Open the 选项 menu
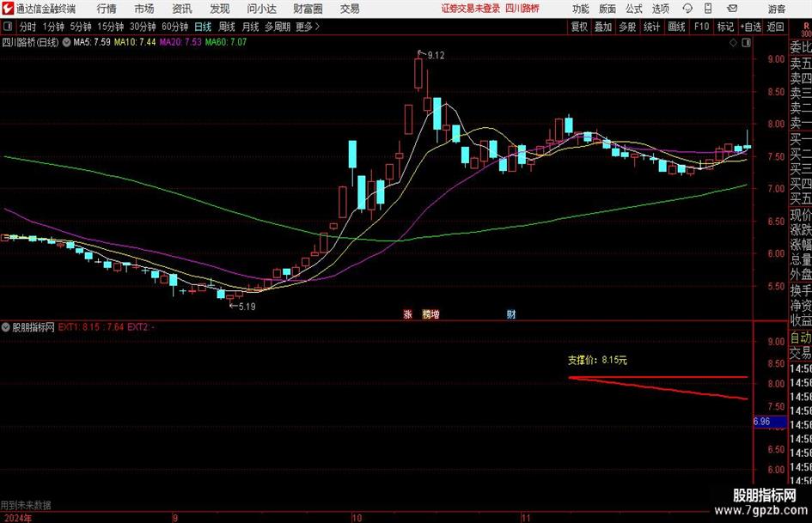The image size is (812, 523). pos(660,9)
